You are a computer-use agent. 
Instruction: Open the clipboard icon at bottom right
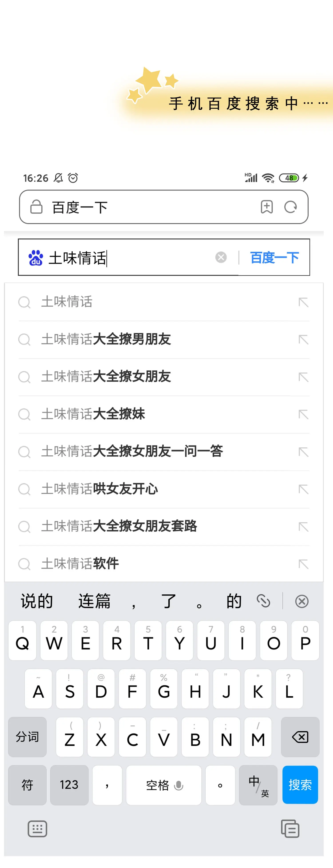click(290, 829)
